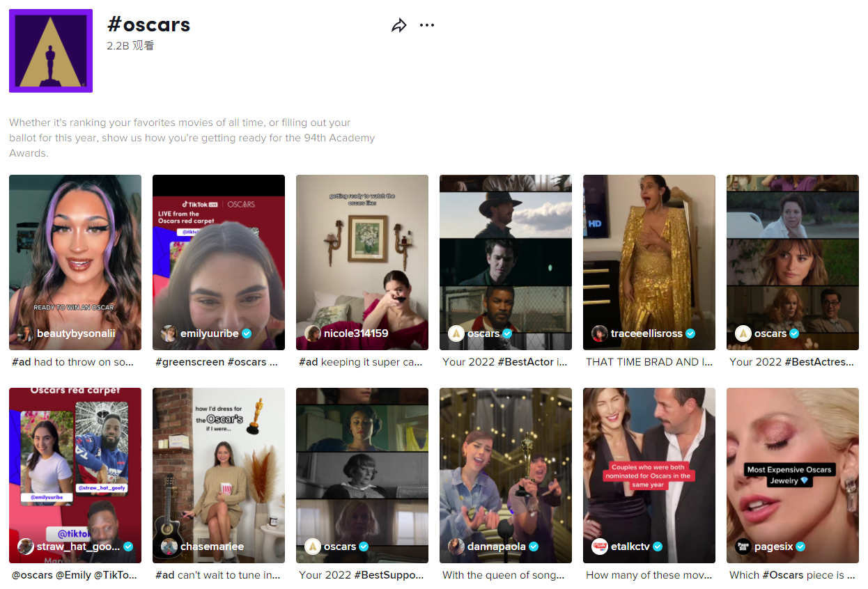This screenshot has width=868, height=589.
Task: Click oscars avatar on the BestSuppo... video
Action: click(x=313, y=547)
